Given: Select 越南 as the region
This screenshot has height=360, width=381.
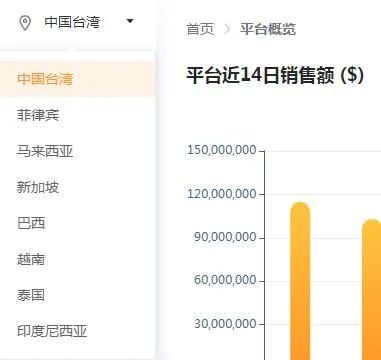Looking at the screenshot, I should click(77, 259).
